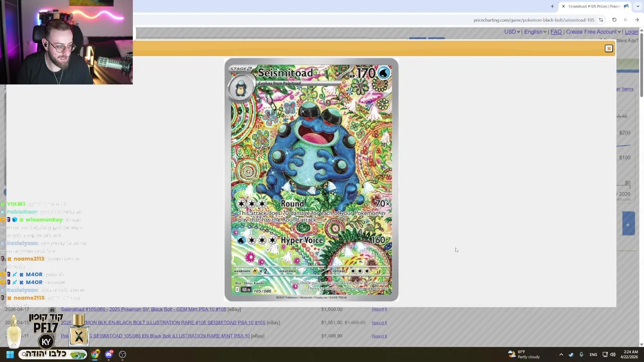Viewport: 644px width, 362px height.
Task: Open the FAQ link
Action: click(x=556, y=32)
